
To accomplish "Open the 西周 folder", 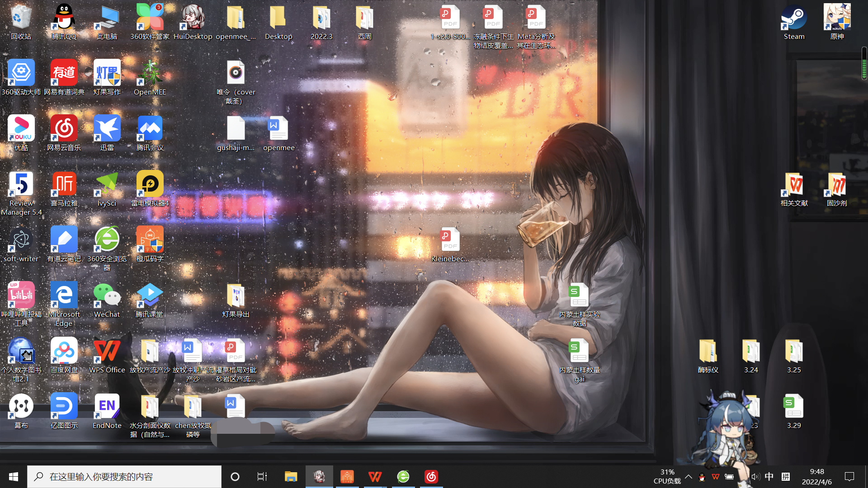I will (x=364, y=22).
